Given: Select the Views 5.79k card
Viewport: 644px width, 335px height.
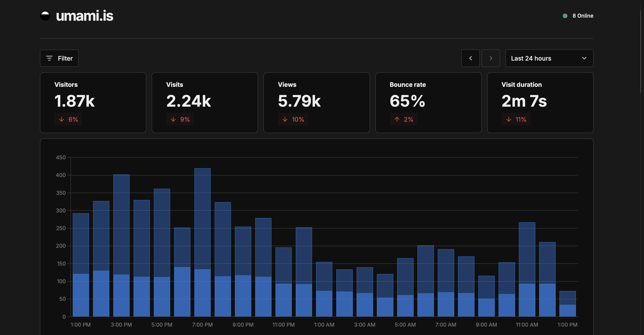Looking at the screenshot, I should pyautogui.click(x=316, y=102).
